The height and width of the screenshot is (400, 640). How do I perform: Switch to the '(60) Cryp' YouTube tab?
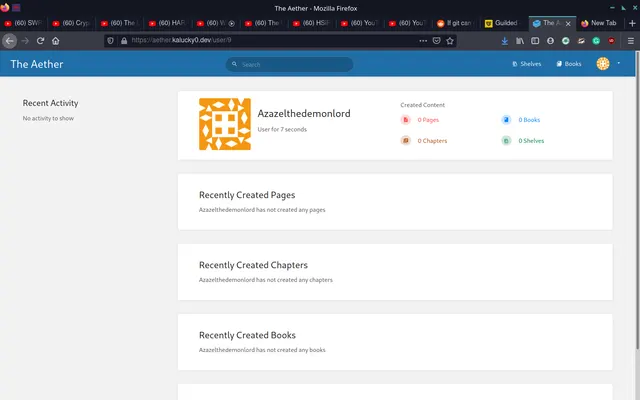pos(71,23)
